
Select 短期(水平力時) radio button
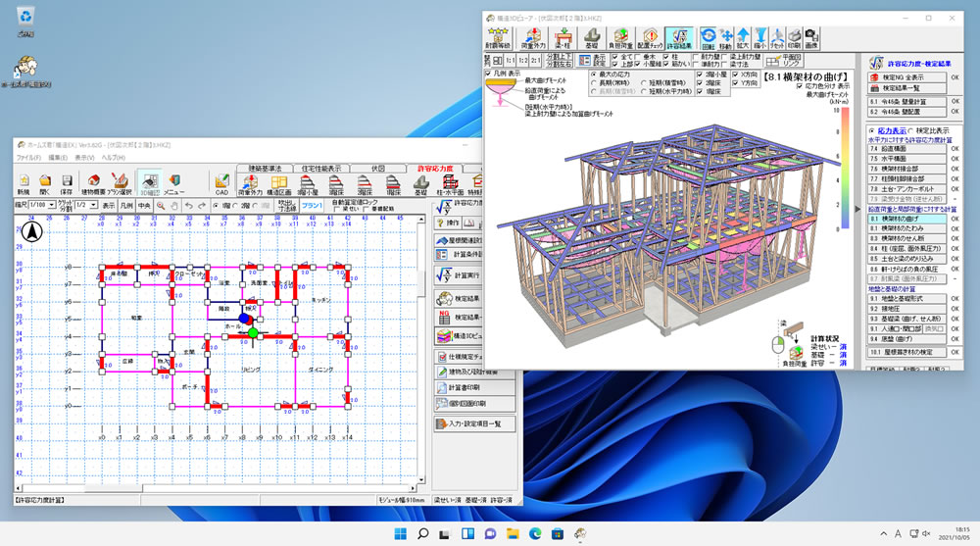[x=644, y=91]
